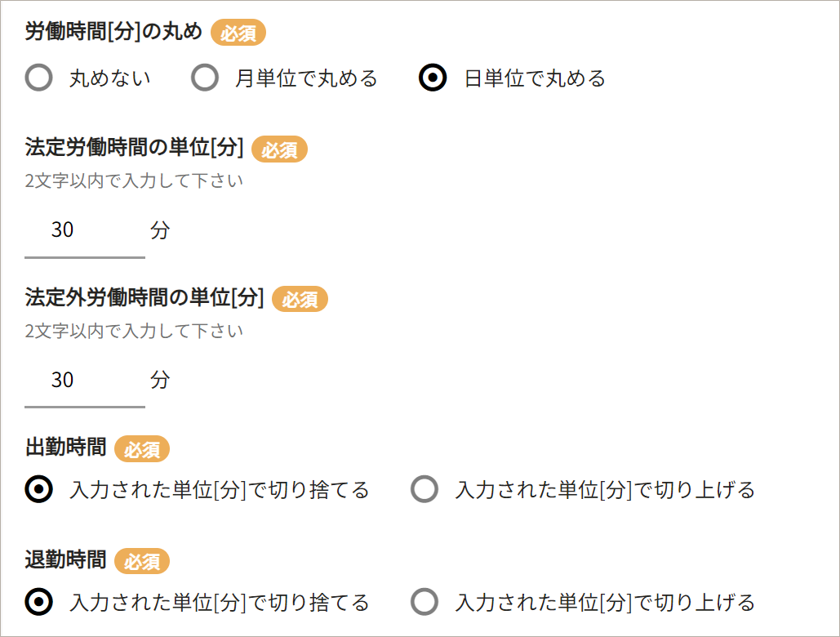The width and height of the screenshot is (840, 637).
Task: Focus the 法定外労働時間の単位 input field
Action: pyautogui.click(x=84, y=381)
